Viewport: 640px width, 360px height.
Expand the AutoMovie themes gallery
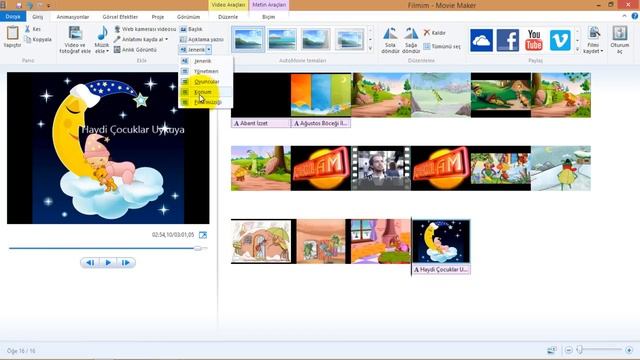(370, 49)
